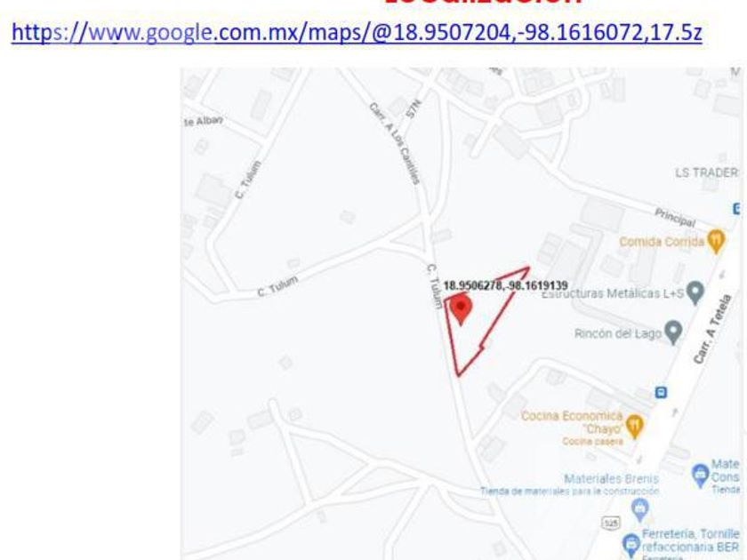Click the red location pin marker
747x560 pixels.
461,309
